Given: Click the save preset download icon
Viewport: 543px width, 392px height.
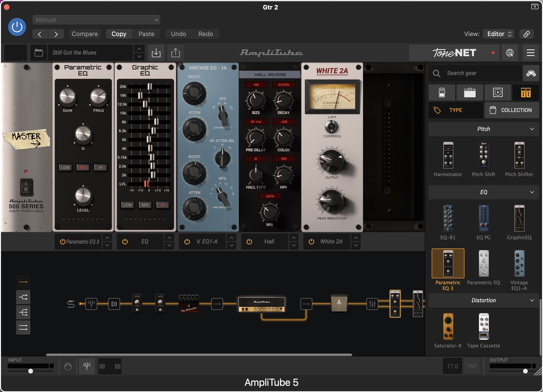Looking at the screenshot, I should tap(156, 53).
